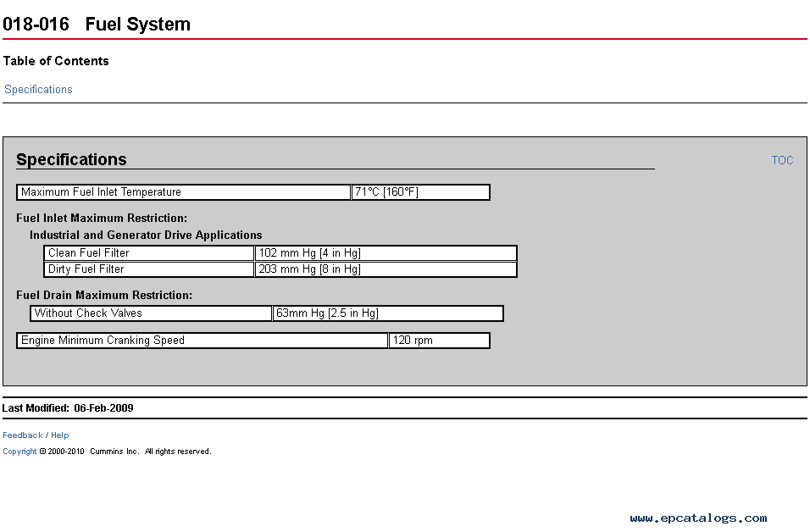Click the Copyright link
This screenshot has height=532, width=810.
coord(19,452)
